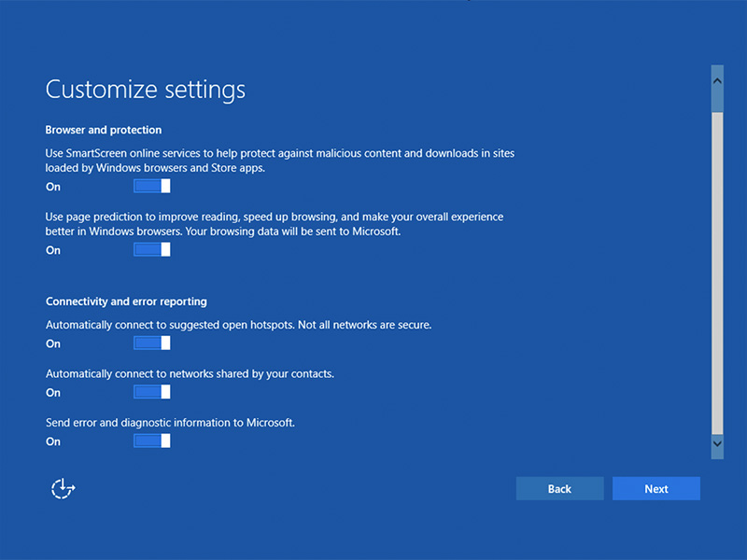Select the Connectivity and error reporting header
747x560 pixels.
(126, 301)
